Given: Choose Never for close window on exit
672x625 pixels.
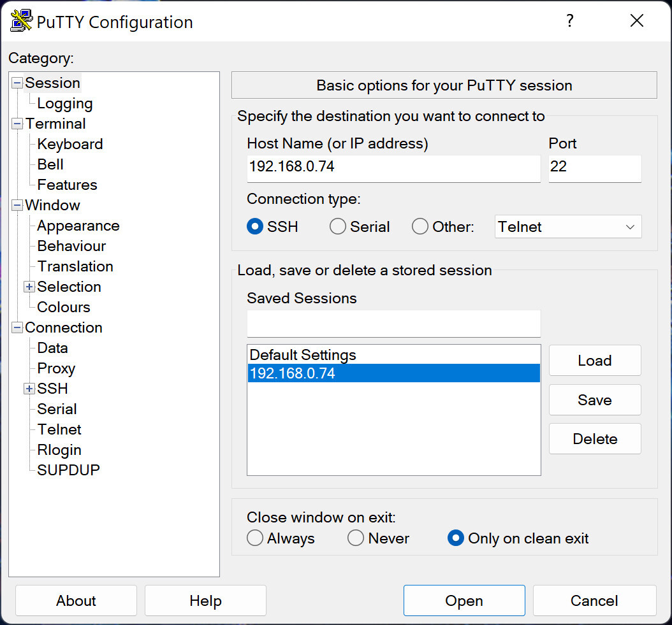Looking at the screenshot, I should [356, 538].
